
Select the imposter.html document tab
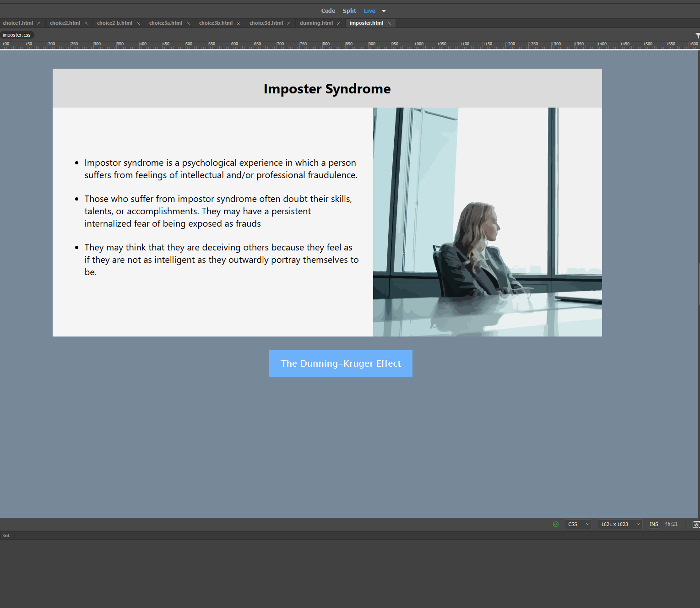pos(366,23)
